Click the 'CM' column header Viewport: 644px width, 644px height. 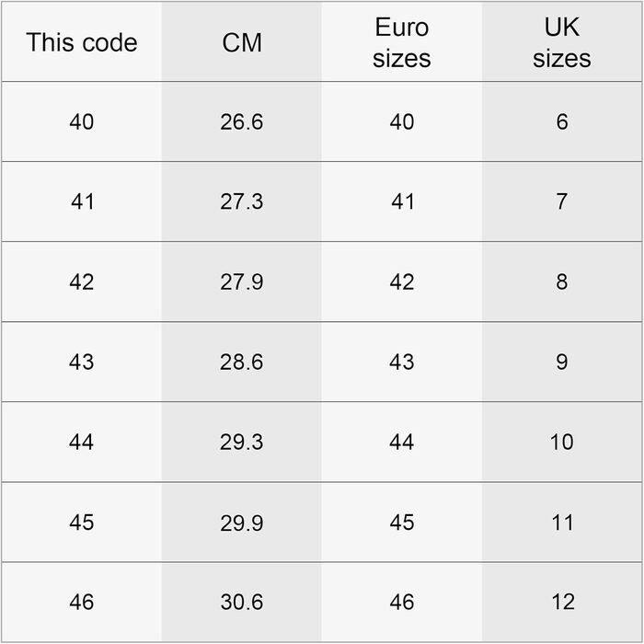242,42
